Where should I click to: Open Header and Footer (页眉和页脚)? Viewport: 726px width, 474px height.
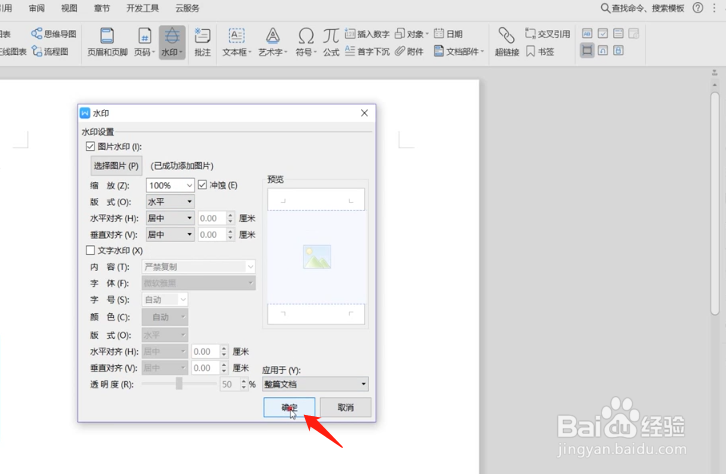[107, 42]
